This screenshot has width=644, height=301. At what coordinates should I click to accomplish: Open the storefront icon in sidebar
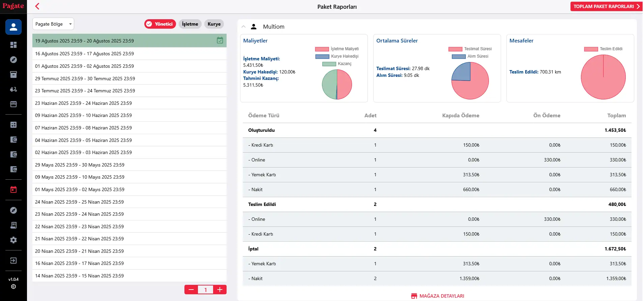coord(13,104)
